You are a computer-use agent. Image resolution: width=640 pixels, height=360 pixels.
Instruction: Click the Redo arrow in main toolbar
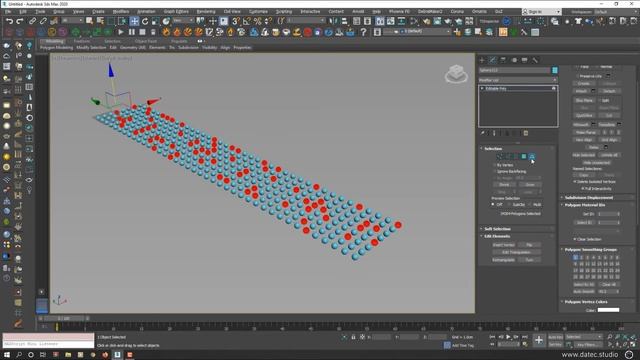click(x=19, y=21)
